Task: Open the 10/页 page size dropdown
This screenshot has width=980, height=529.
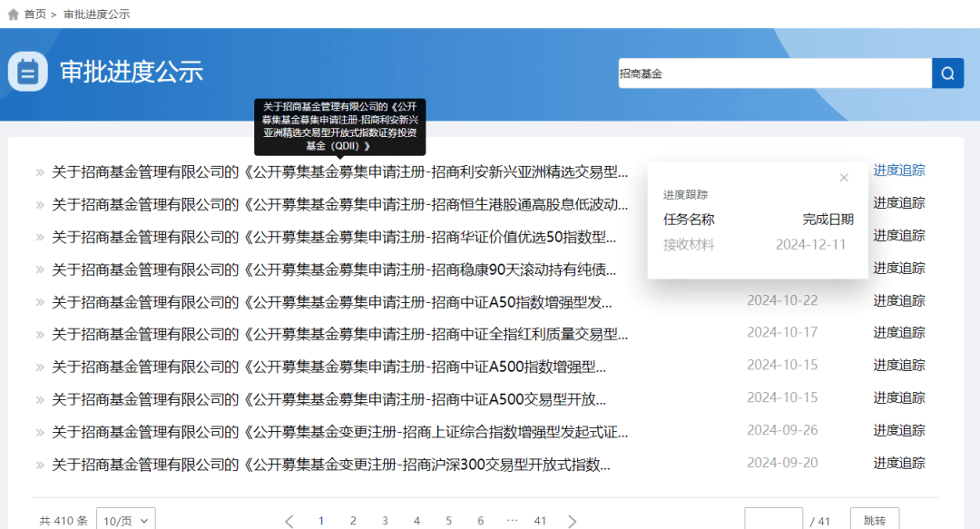Action: (125, 520)
